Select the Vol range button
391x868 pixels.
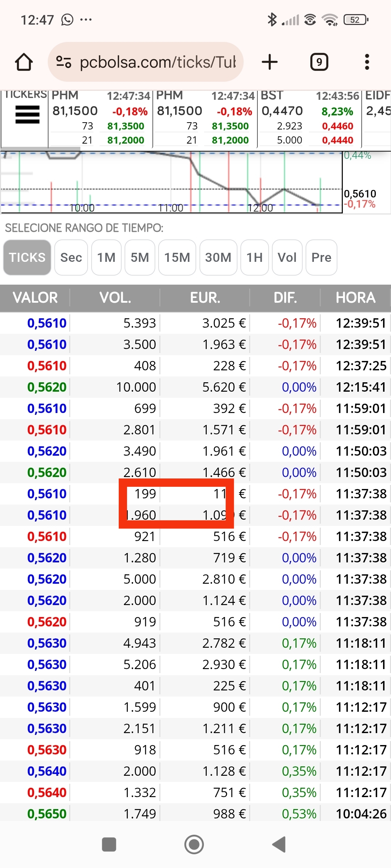[287, 258]
